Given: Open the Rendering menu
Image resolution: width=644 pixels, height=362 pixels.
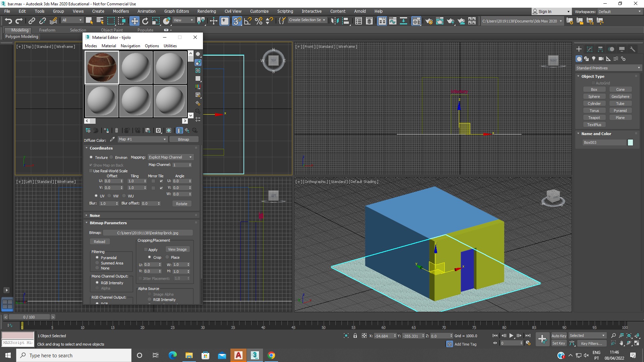Looking at the screenshot, I should pos(207,11).
